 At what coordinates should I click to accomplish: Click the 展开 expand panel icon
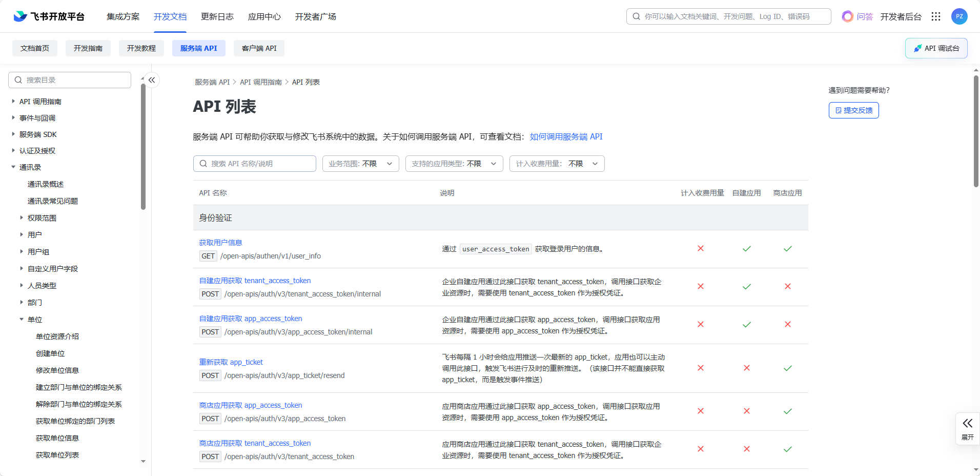[x=967, y=428]
